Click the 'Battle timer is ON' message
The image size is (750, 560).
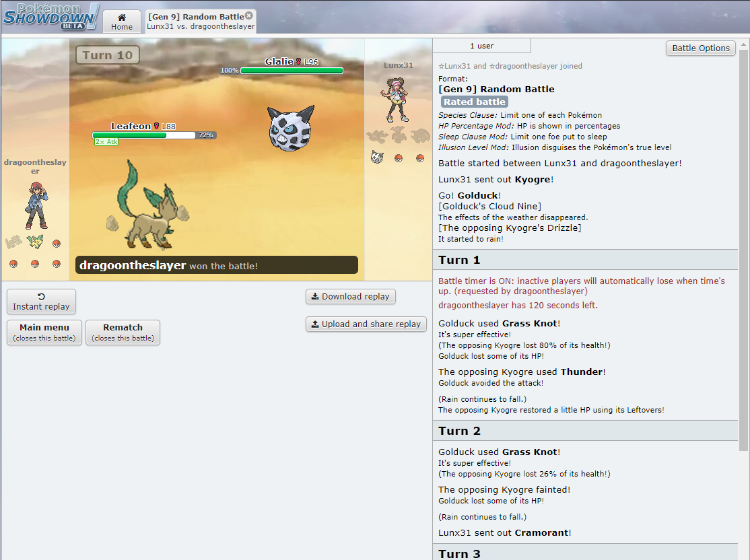click(582, 286)
